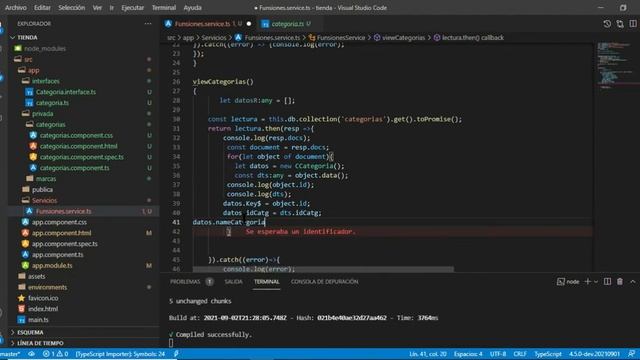Image resolution: width=640 pixels, height=360 pixels.
Task: Open app.module.ts file
Action: point(52,265)
